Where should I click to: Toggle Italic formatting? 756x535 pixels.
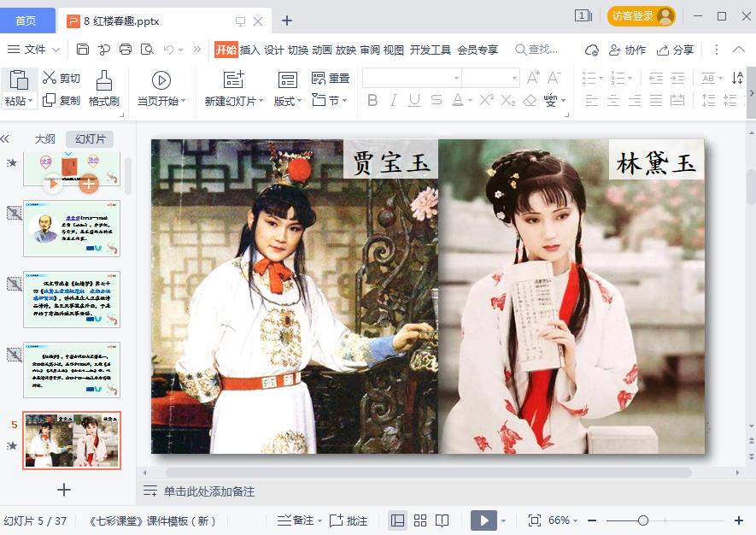click(394, 100)
